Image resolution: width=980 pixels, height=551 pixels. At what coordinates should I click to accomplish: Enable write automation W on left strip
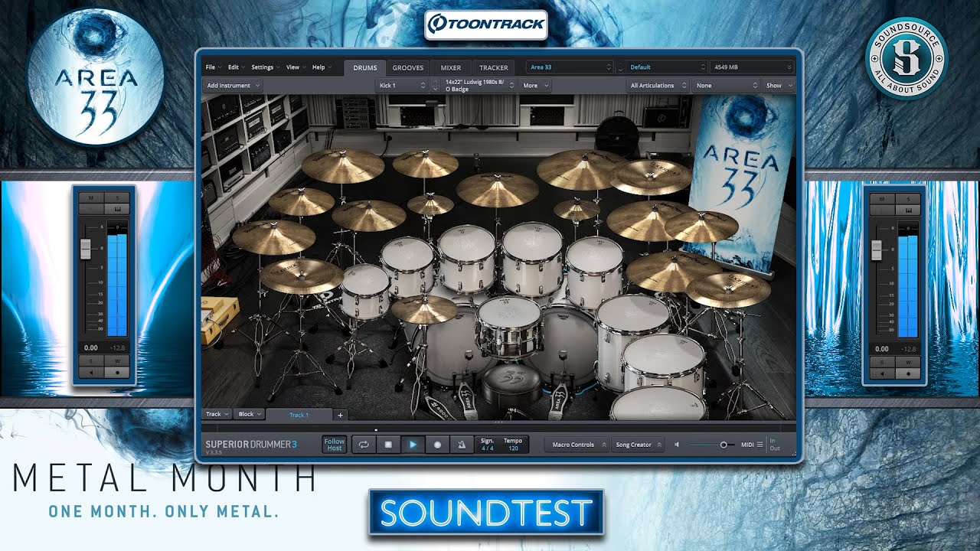[x=117, y=360]
